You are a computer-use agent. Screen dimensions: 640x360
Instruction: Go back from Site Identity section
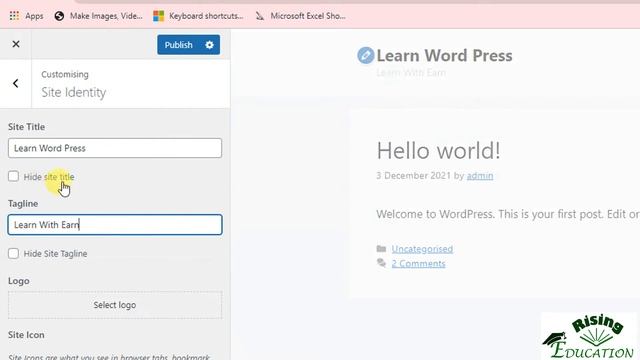(16, 84)
